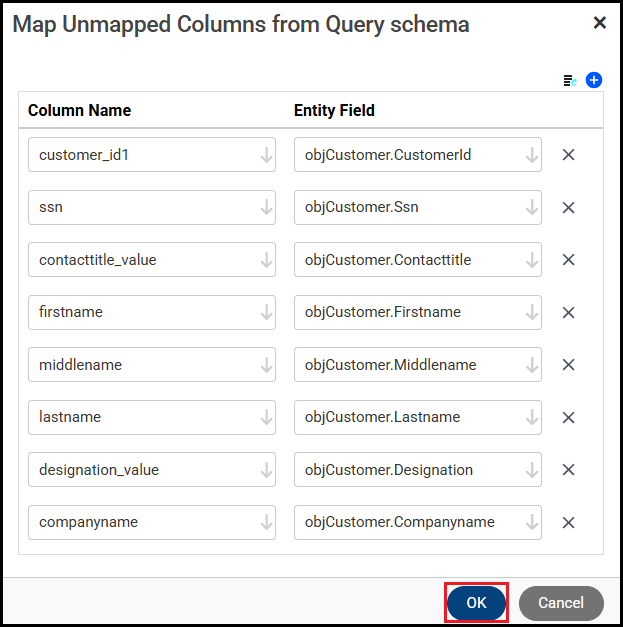Image resolution: width=623 pixels, height=627 pixels.
Task: Expand the objCustomer.Lastname entity field dropdown
Action: (x=531, y=418)
